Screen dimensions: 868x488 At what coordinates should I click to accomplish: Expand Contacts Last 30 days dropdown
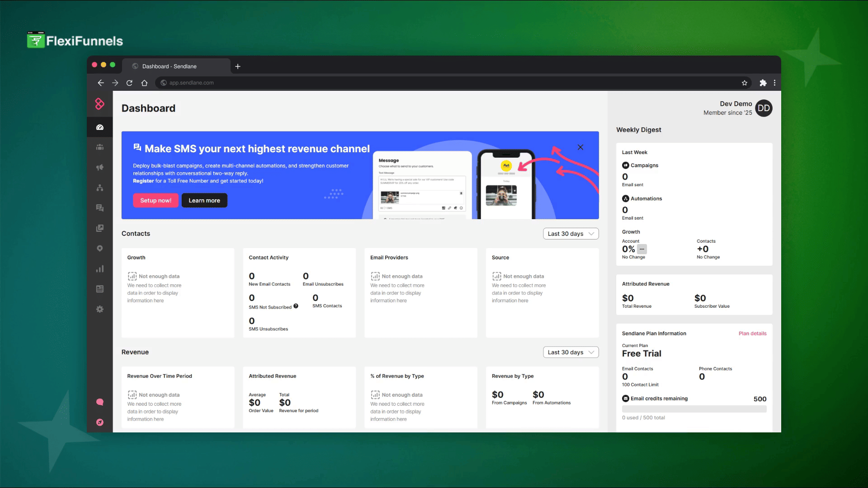pyautogui.click(x=571, y=234)
